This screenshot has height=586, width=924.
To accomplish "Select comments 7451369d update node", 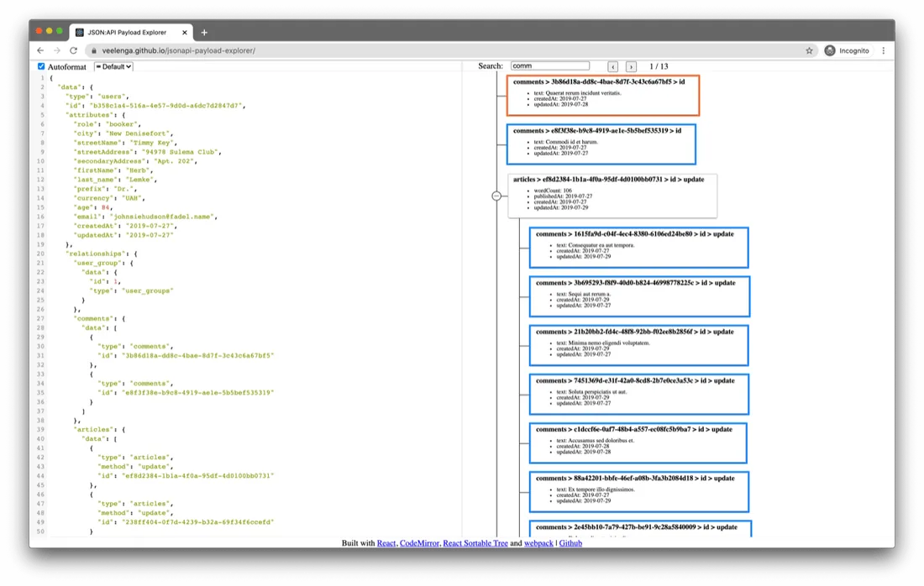I will [x=638, y=394].
